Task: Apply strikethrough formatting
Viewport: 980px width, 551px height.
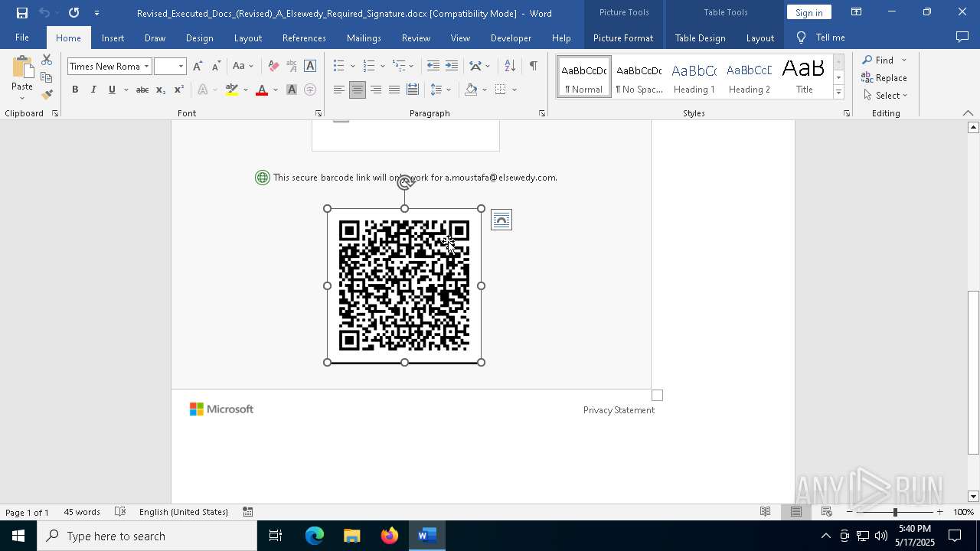Action: pyautogui.click(x=142, y=90)
